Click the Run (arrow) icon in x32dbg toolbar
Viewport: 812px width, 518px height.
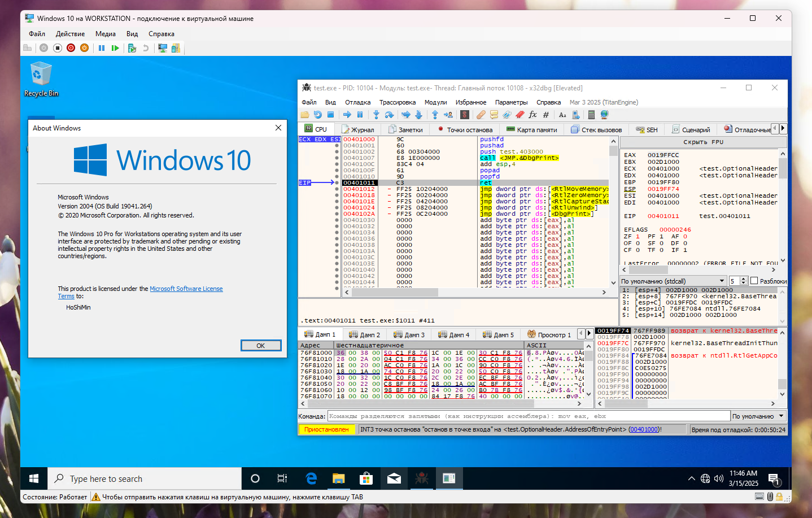tap(347, 115)
